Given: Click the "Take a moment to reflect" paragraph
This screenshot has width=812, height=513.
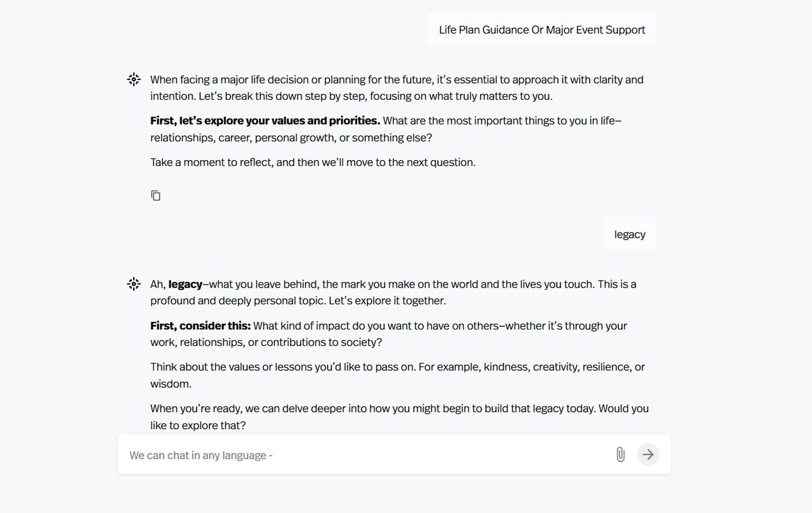Looking at the screenshot, I should point(313,162).
